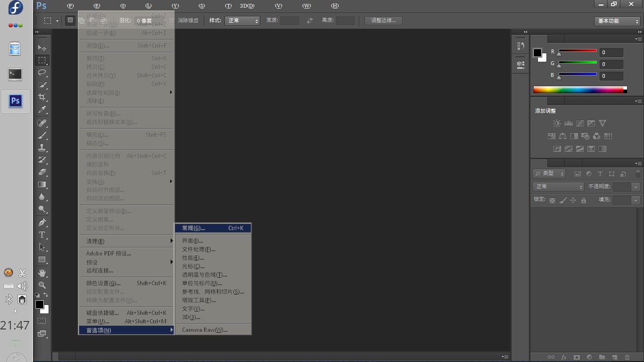Select the Hand tool

click(42, 273)
